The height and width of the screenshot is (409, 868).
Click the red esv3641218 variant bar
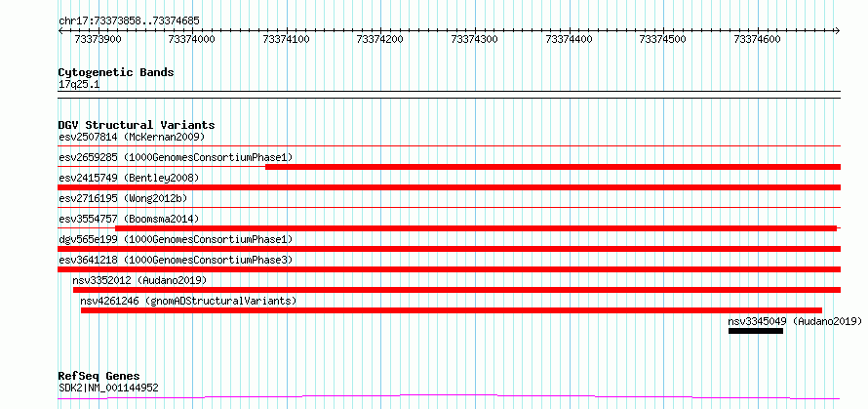pos(449,269)
